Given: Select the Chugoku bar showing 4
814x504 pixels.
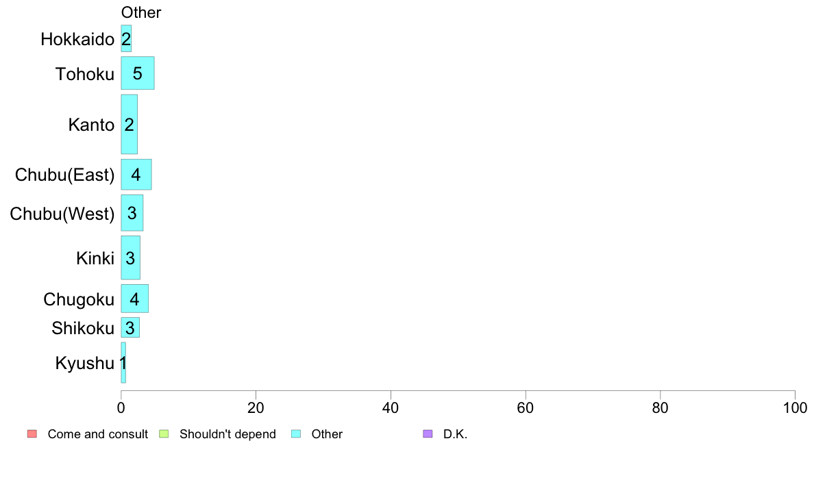Looking at the screenshot, I should click(134, 299).
